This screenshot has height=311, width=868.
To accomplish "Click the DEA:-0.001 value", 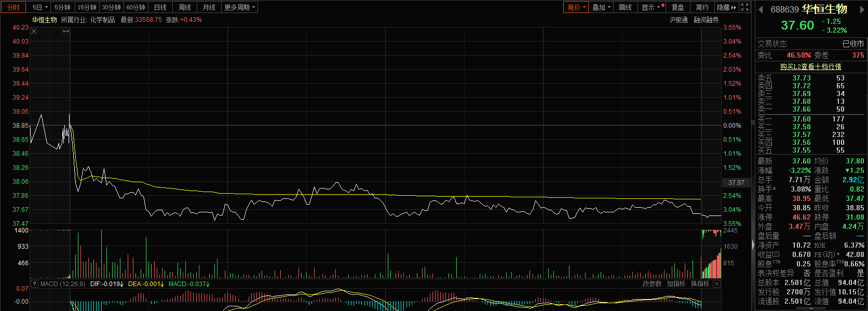I will click(146, 284).
